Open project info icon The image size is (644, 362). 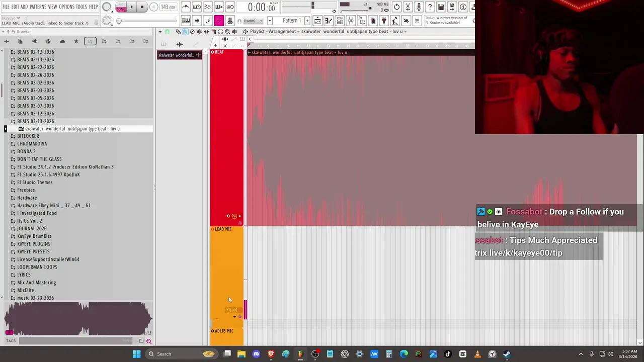(x=463, y=7)
